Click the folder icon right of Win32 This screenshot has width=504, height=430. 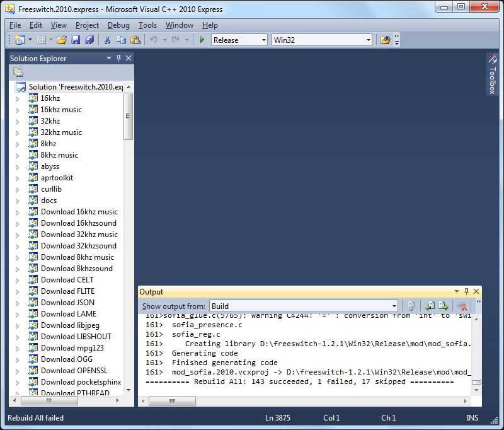tap(385, 40)
